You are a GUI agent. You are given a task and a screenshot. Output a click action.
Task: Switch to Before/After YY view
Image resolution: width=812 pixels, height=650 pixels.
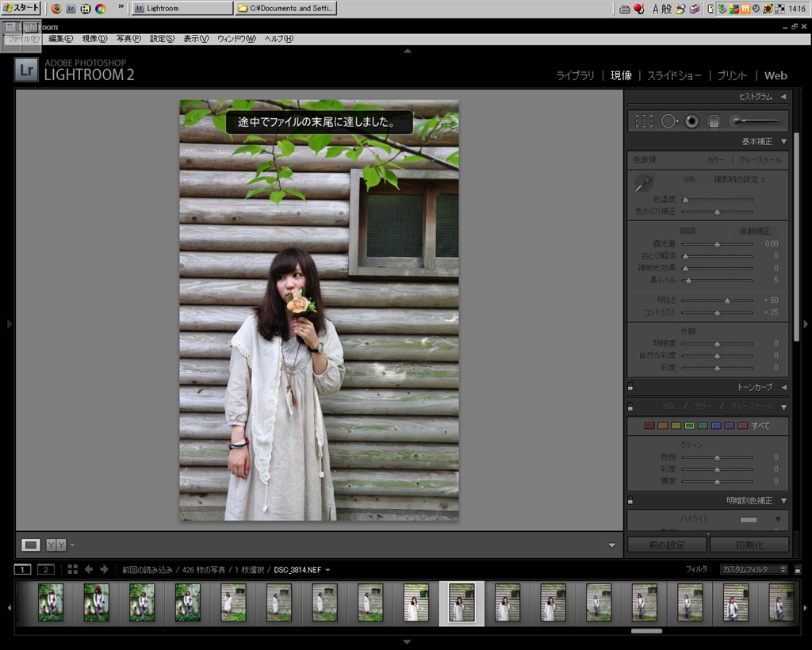point(56,545)
